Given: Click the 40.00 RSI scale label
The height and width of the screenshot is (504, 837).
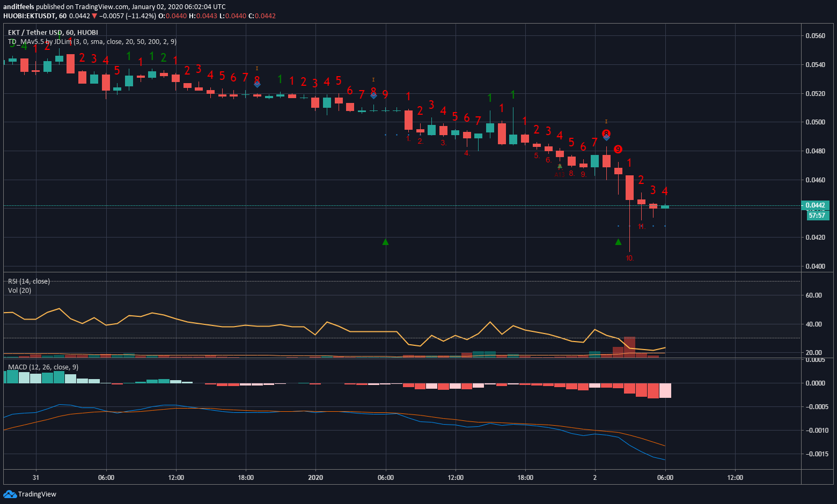Looking at the screenshot, I should (x=813, y=324).
